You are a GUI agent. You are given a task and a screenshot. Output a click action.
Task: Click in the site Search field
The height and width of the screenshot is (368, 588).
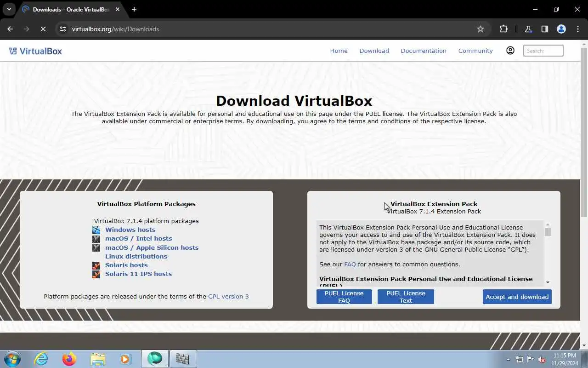pyautogui.click(x=543, y=51)
